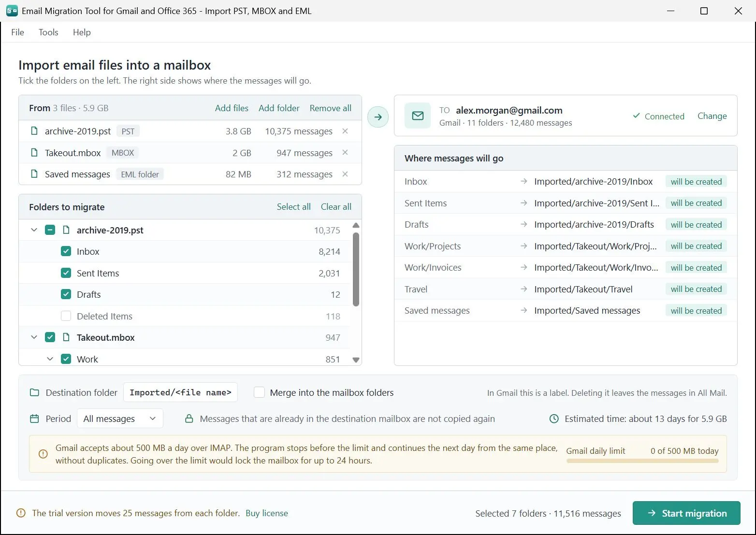Open the Help menu
The height and width of the screenshot is (535, 756).
82,32
